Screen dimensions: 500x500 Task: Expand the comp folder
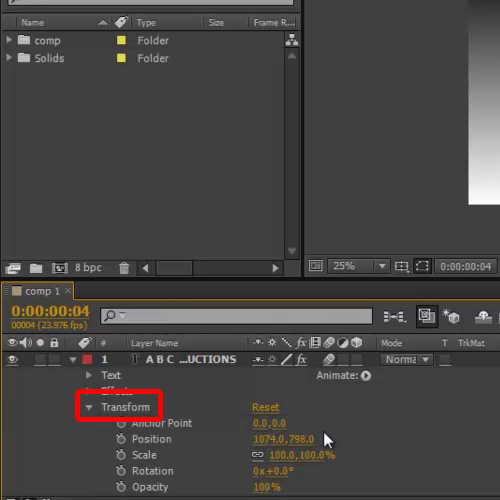[x=9, y=40]
